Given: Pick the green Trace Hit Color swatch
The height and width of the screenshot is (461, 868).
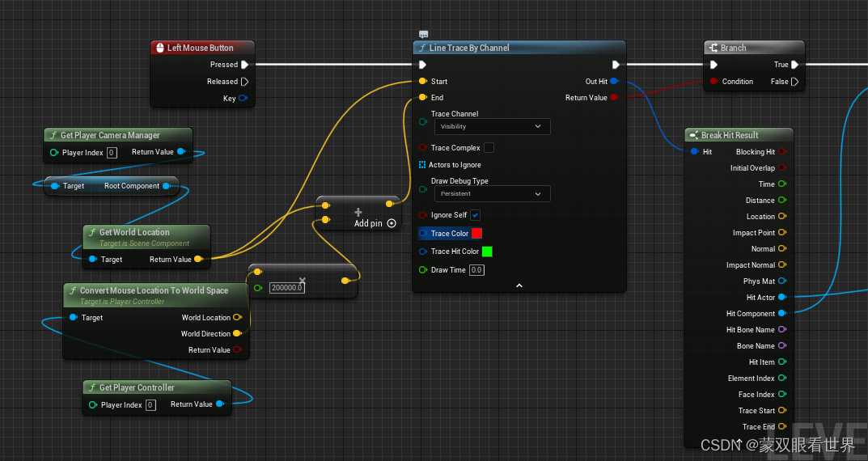Looking at the screenshot, I should pyautogui.click(x=487, y=252).
